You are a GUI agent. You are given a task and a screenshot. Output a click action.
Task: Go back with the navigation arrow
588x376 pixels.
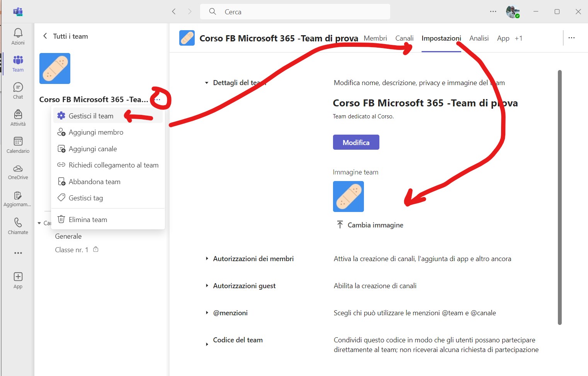point(174,12)
